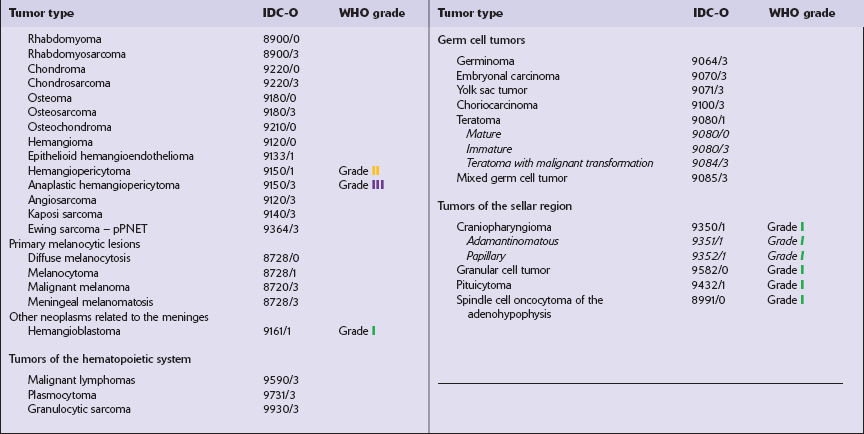Click "Primary melanocytic lesions" subheading
Screen dimensions: 864x434
pyautogui.click(x=75, y=243)
